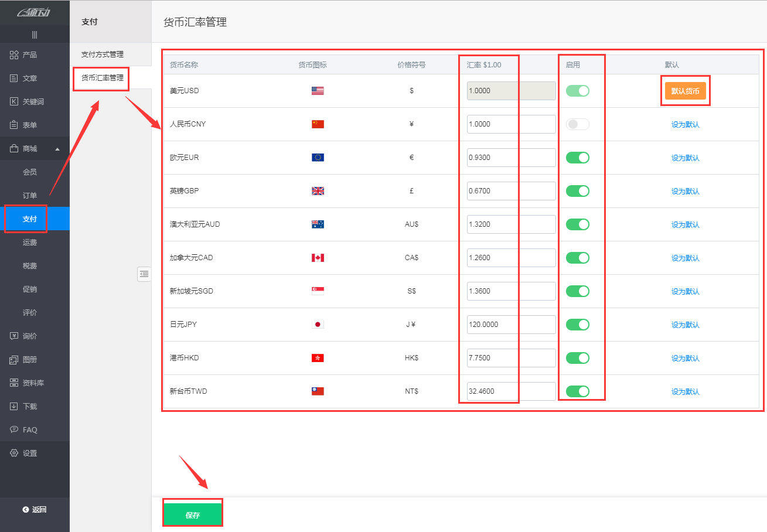Screen dimensions: 767x532
Task: Open the 文章 section from the sidebar
Action: pos(13,78)
